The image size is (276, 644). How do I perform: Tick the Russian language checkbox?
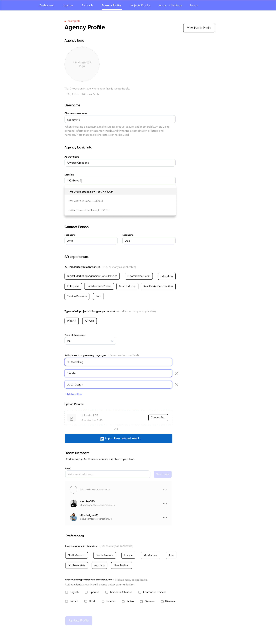(103, 601)
